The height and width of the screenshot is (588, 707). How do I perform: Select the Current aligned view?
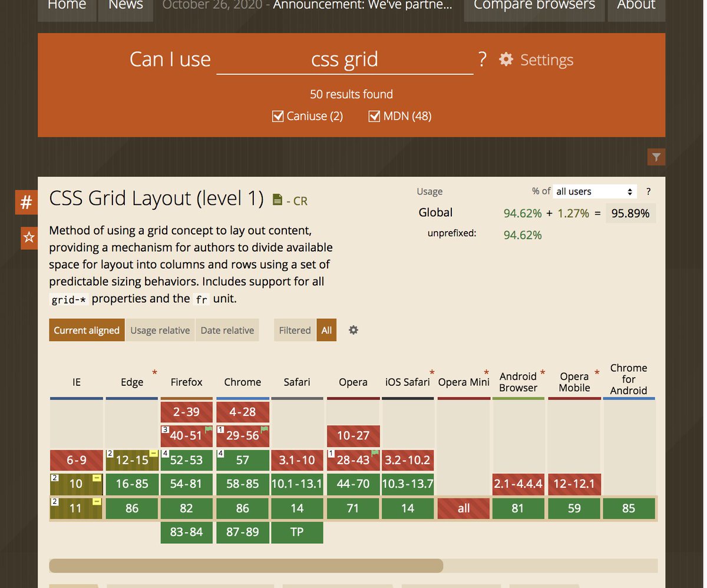coord(87,330)
